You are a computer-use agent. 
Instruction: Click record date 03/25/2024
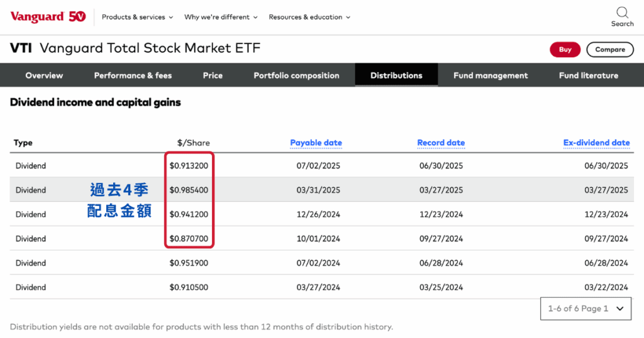(x=441, y=287)
